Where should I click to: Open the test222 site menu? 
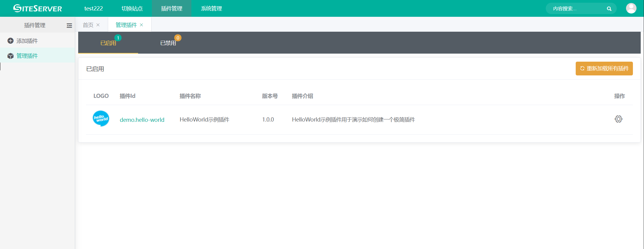coord(93,8)
